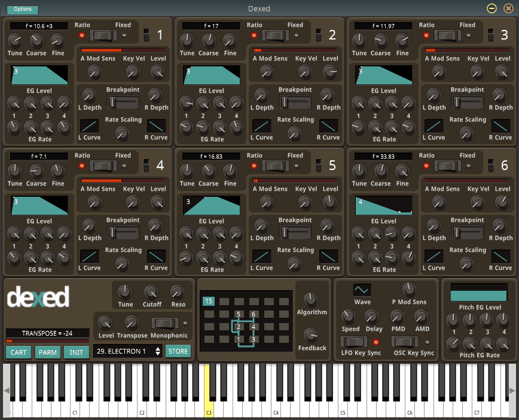Click the INIT button
Screen dimensions: 519x420
(x=77, y=352)
